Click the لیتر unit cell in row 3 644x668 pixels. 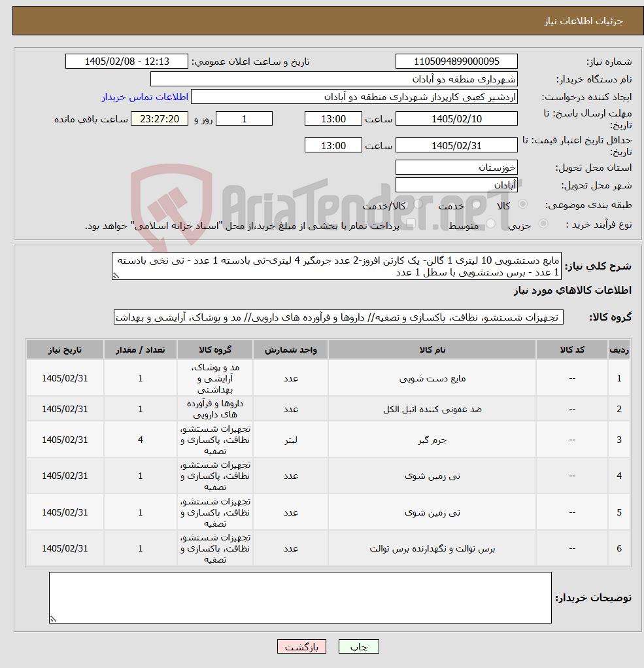click(x=291, y=440)
